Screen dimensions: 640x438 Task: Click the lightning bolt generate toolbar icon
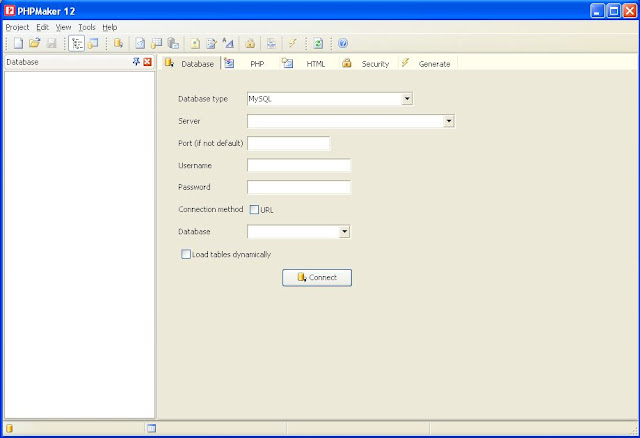point(293,43)
